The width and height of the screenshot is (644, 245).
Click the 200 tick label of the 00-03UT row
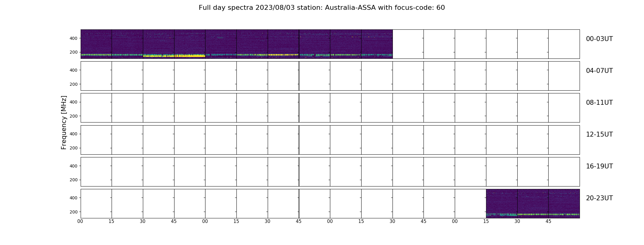(74, 52)
